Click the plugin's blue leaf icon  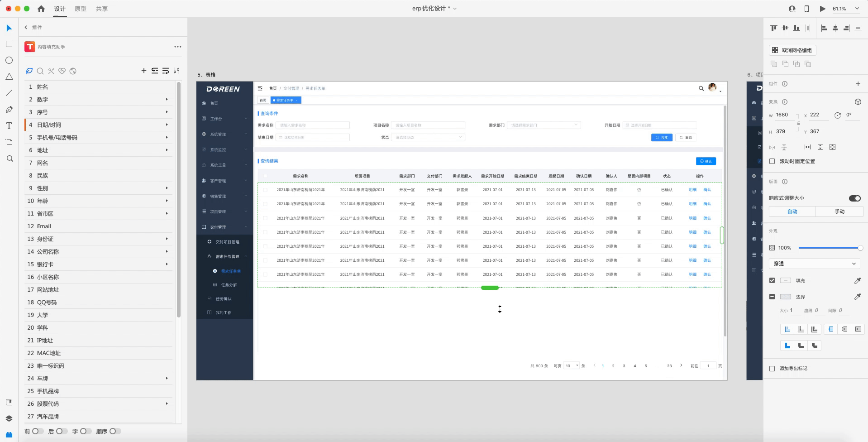pos(29,71)
